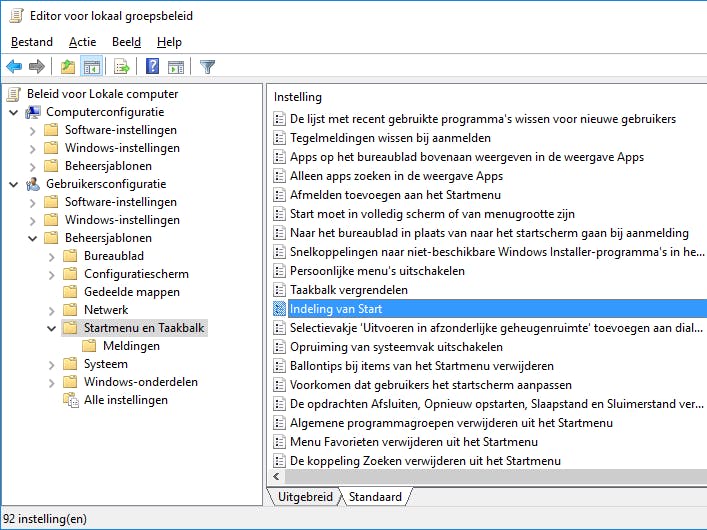Expand the Systeem folder
This screenshot has width=707, height=530.
pyautogui.click(x=51, y=365)
